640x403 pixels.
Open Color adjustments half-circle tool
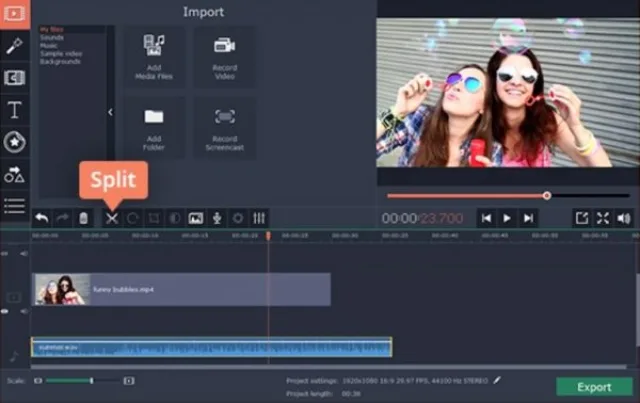(175, 218)
